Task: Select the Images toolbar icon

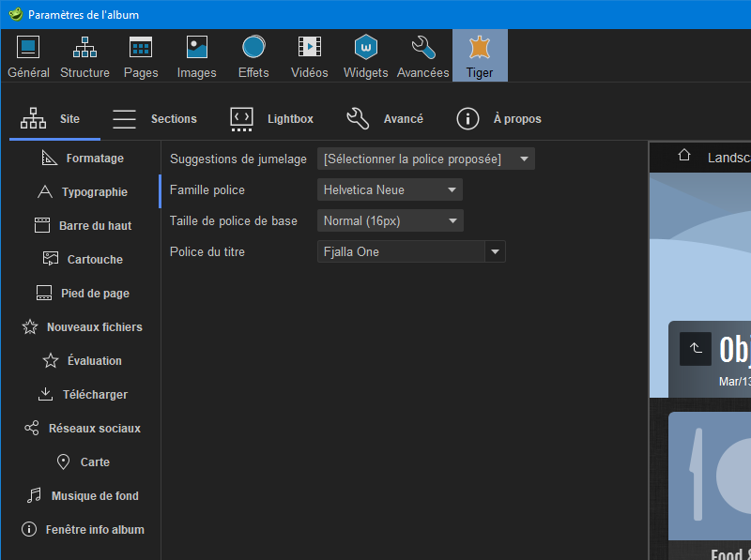Action: pyautogui.click(x=197, y=48)
